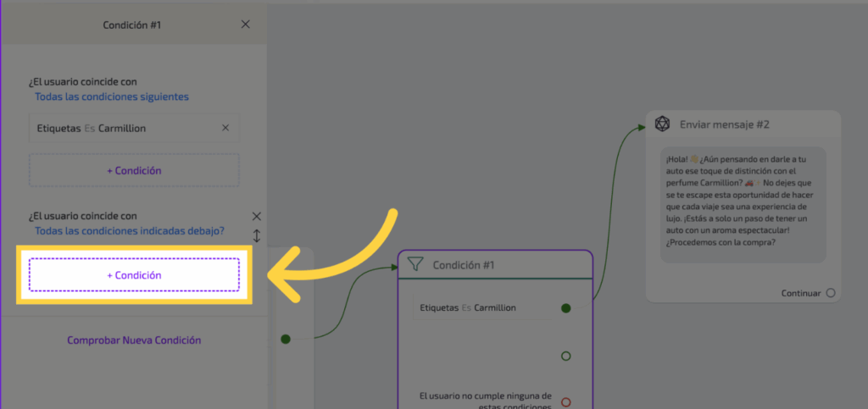Open the Todas las condiciones siguientes selector
Image resolution: width=868 pixels, height=409 pixels.
pos(112,97)
